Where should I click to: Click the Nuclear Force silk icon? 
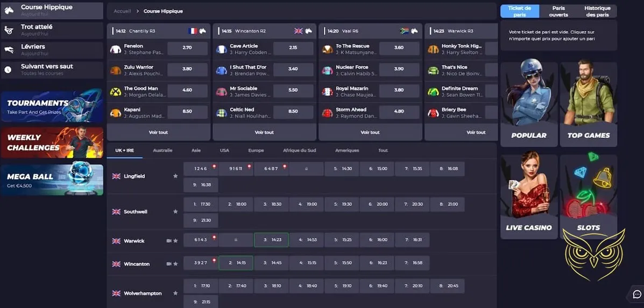tap(327, 71)
